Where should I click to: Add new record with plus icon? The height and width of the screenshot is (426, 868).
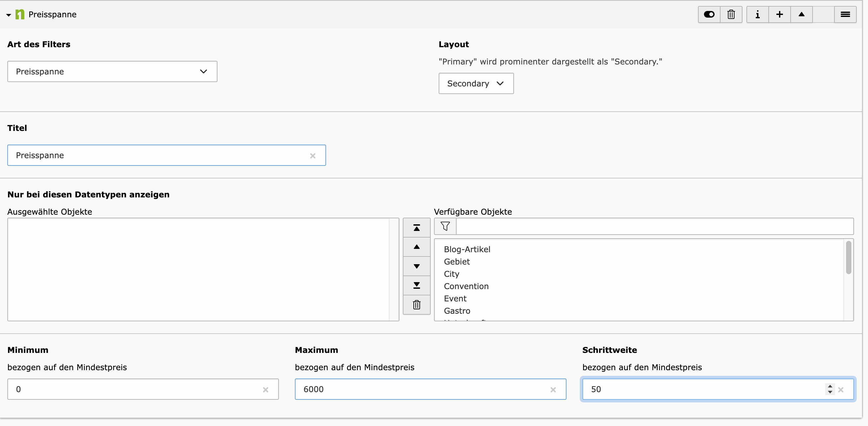(x=779, y=15)
